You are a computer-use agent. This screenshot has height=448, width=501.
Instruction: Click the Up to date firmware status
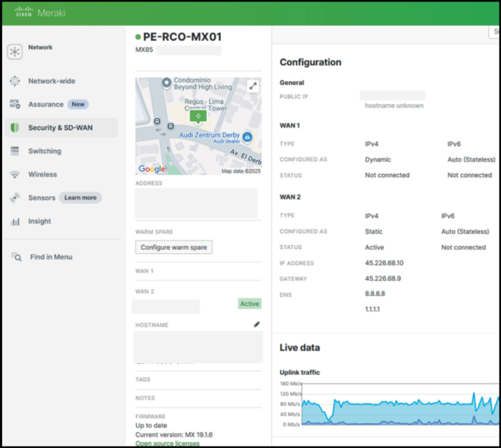[x=151, y=425]
